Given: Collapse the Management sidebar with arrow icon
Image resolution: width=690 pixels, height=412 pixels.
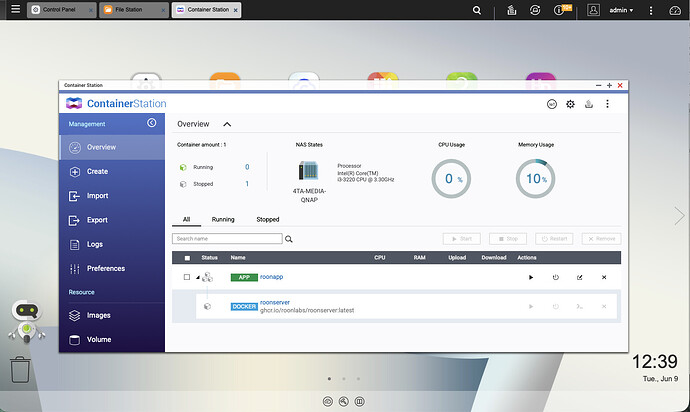Looking at the screenshot, I should (151, 123).
